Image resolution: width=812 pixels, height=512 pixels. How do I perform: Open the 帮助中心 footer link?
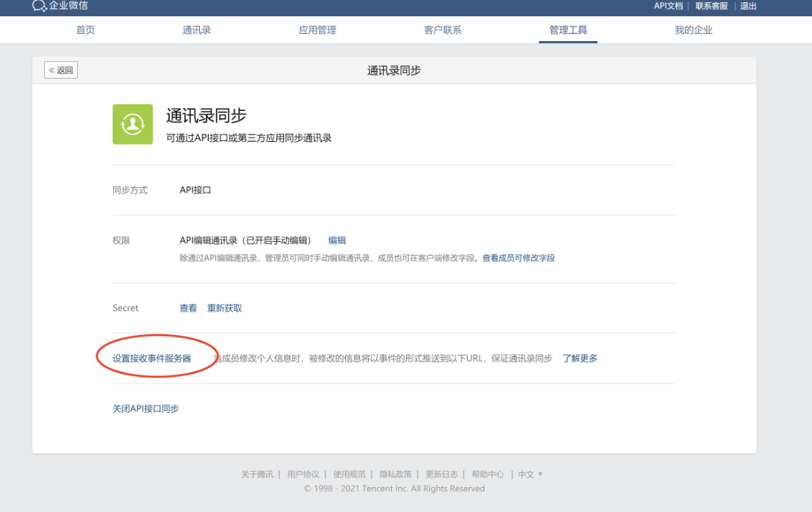click(x=487, y=475)
